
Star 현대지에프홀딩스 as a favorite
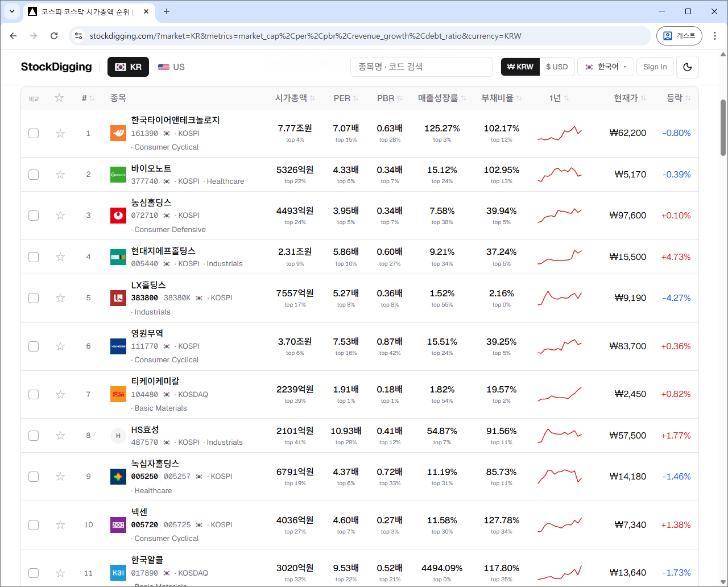(60, 257)
